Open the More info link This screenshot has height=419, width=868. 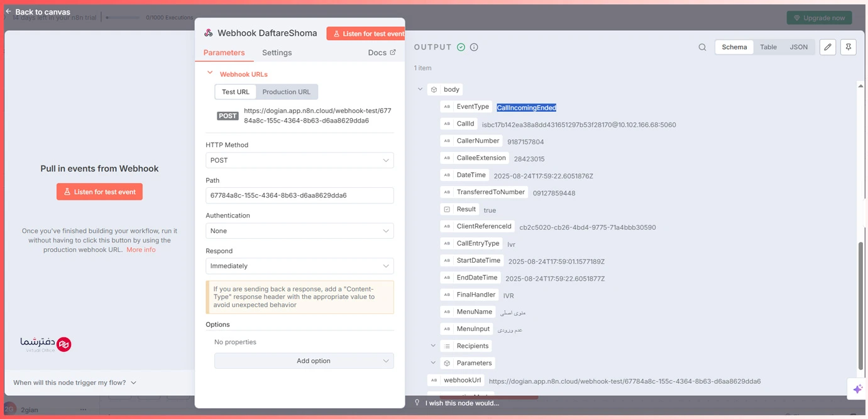[x=141, y=249]
